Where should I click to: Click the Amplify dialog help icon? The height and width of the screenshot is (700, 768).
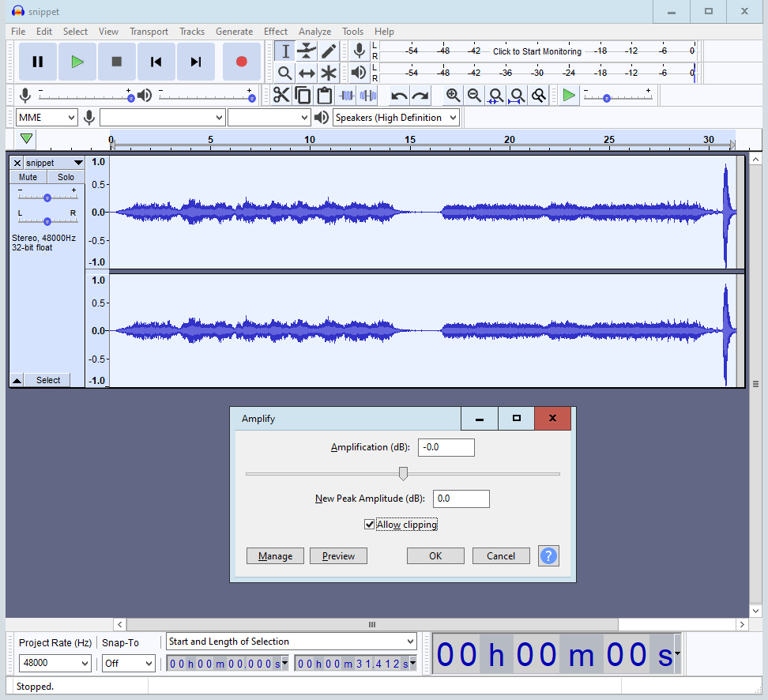coord(548,555)
